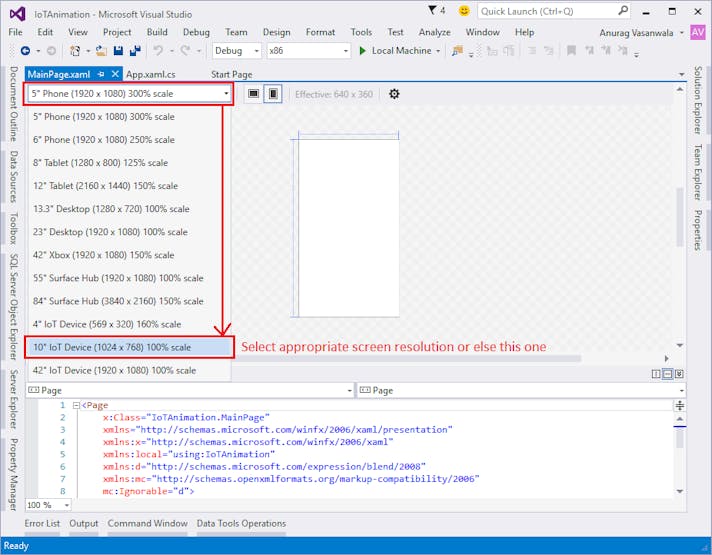712x555 pixels.
Task: Open the Analyze menu
Action: point(434,32)
